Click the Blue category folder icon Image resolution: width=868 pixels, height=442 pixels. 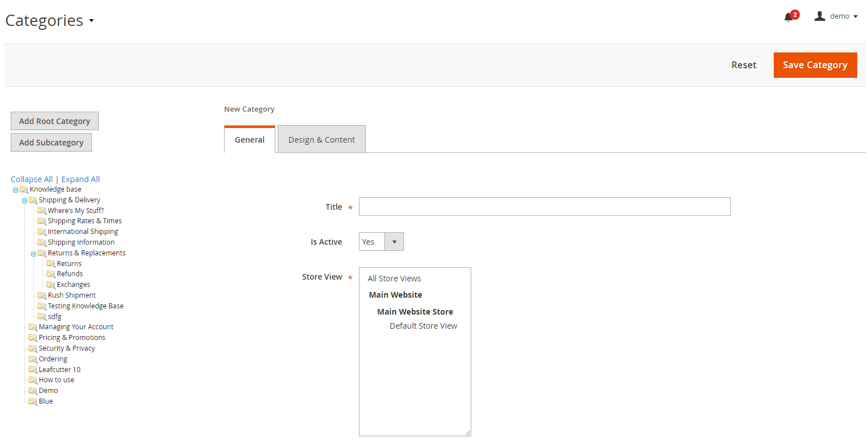click(33, 401)
